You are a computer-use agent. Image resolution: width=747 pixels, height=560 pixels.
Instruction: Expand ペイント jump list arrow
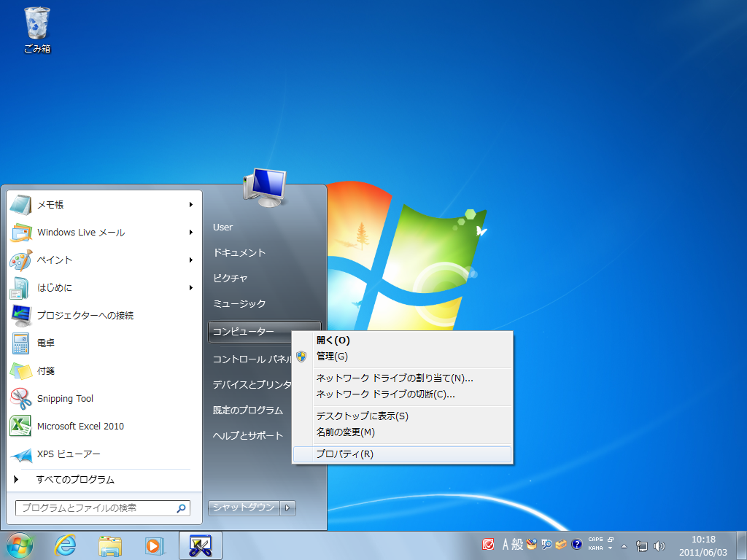[x=190, y=260]
